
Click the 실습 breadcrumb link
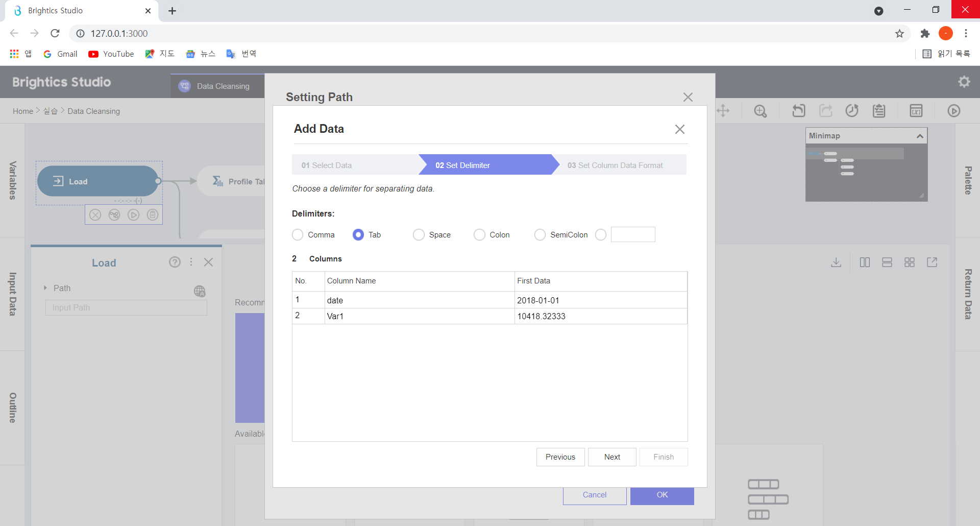[51, 111]
